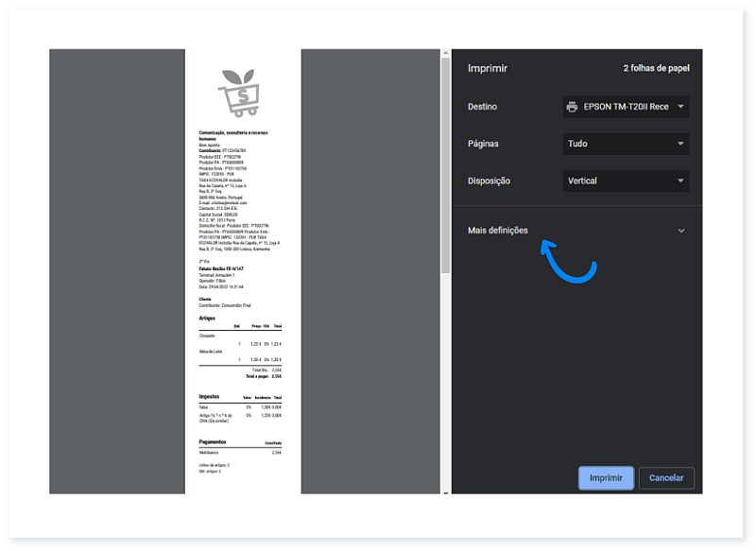Click the 'Páginas' label

click(483, 144)
